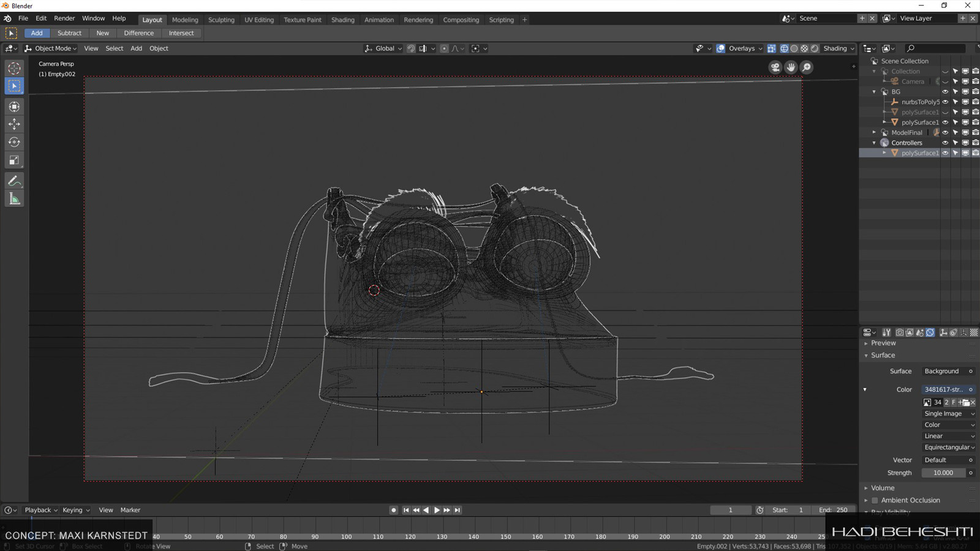Toggle camera view with the viewport camera icon
This screenshot has width=980, height=551.
(x=775, y=67)
